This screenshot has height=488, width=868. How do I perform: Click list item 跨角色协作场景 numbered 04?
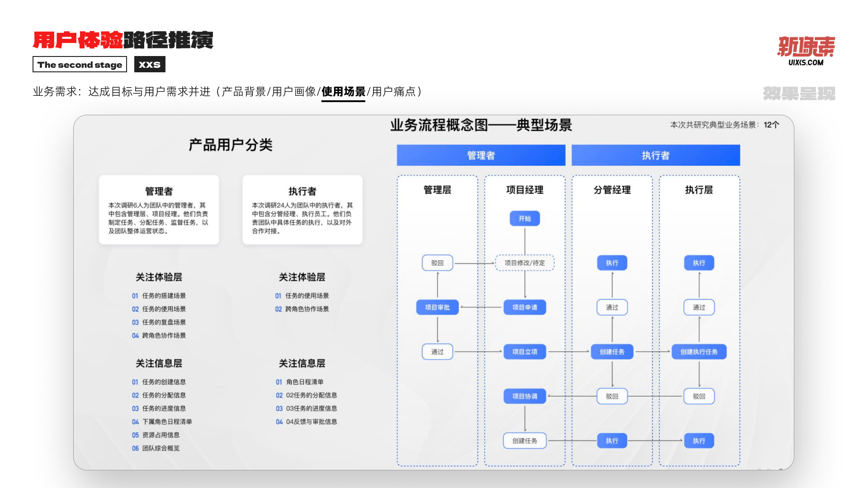click(164, 335)
